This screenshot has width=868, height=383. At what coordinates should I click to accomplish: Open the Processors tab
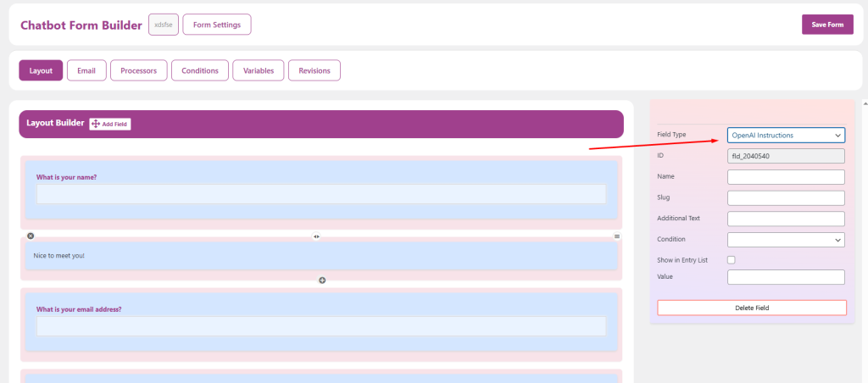pyautogui.click(x=138, y=70)
